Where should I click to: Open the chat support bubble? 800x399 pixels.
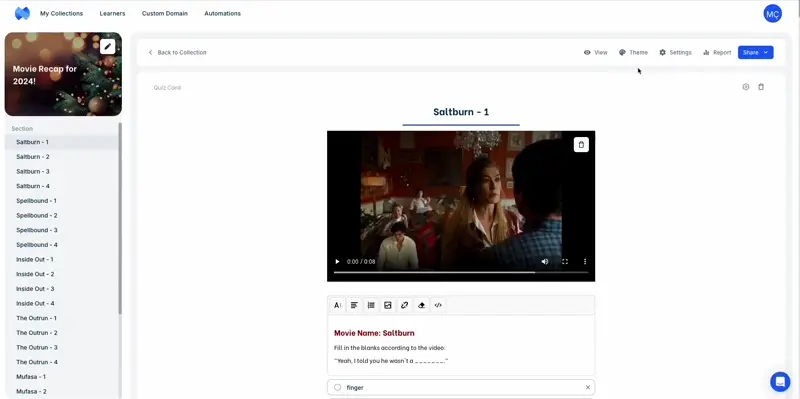click(x=780, y=381)
